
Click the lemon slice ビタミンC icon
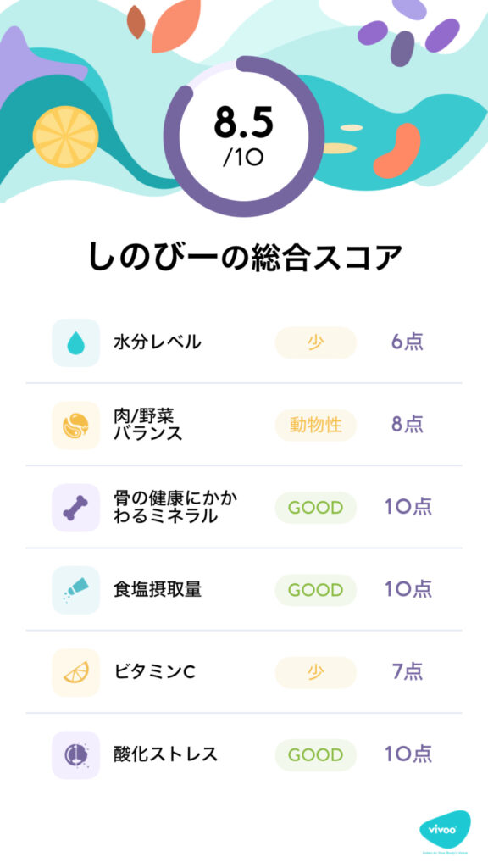pos(75,672)
